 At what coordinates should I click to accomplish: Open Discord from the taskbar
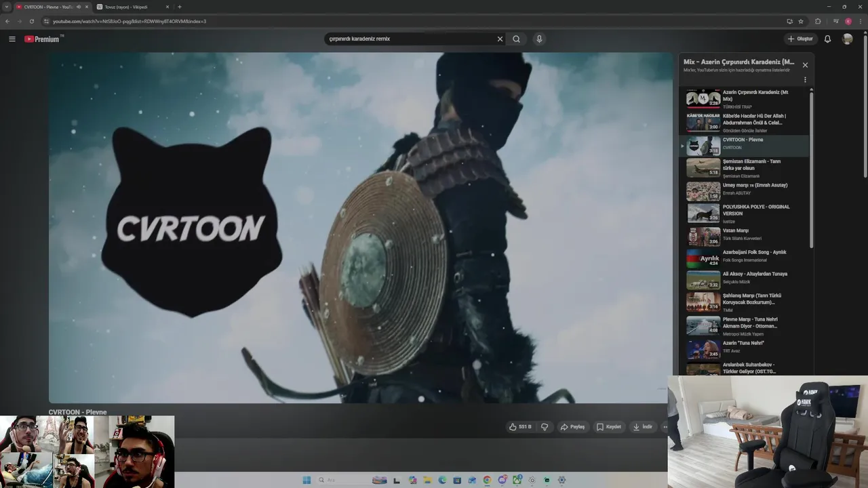coord(502,480)
